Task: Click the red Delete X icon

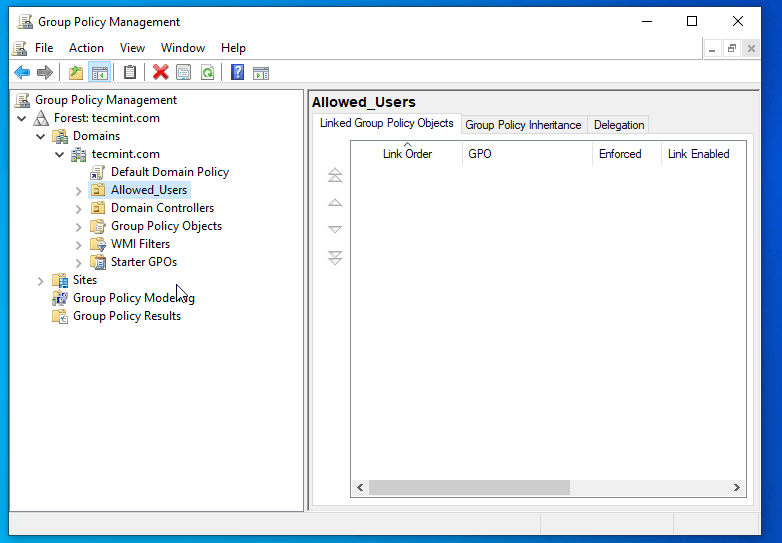Action: pos(160,72)
